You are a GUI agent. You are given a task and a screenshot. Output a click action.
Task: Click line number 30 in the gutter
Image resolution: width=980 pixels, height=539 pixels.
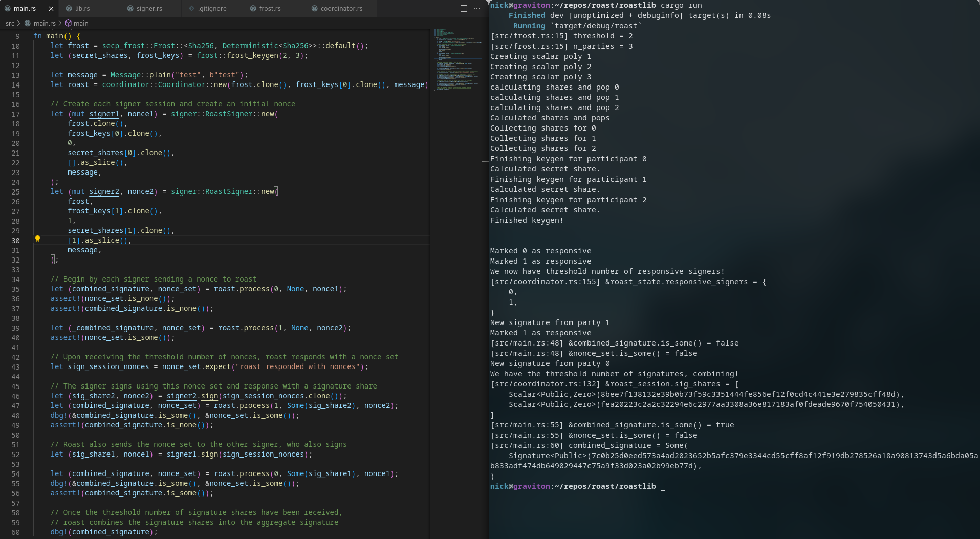pyautogui.click(x=16, y=241)
